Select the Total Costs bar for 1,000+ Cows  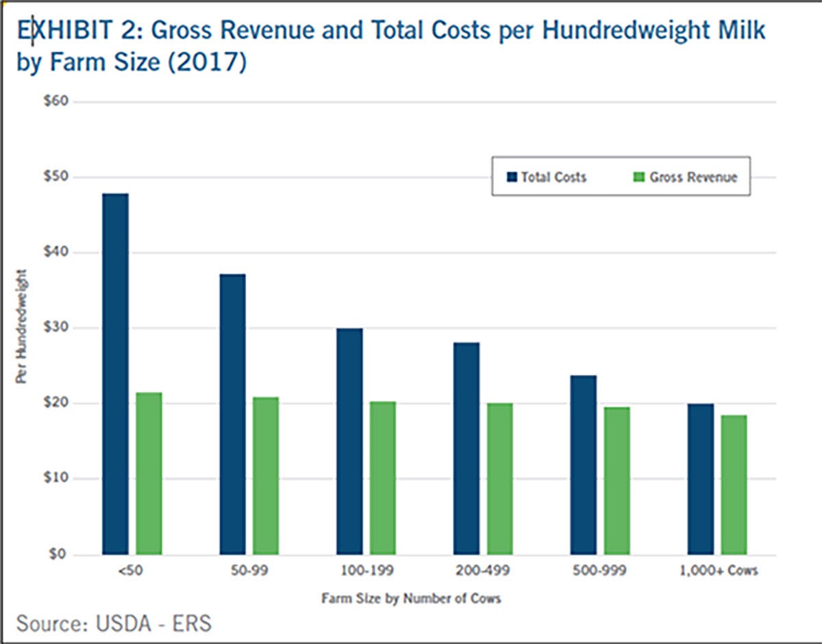(x=701, y=480)
